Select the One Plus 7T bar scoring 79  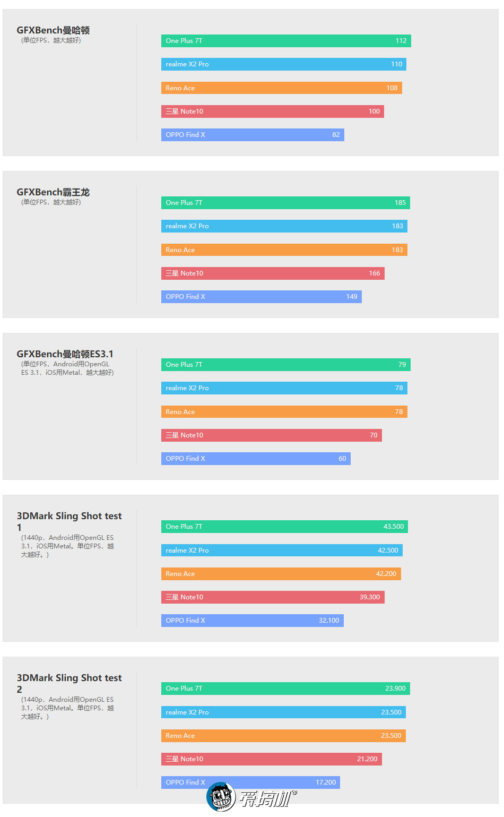click(286, 365)
